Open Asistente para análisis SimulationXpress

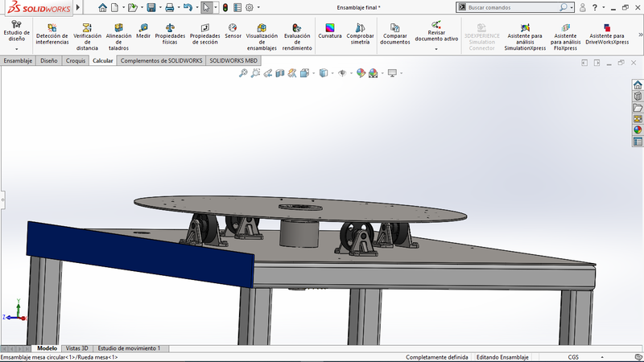click(x=525, y=37)
